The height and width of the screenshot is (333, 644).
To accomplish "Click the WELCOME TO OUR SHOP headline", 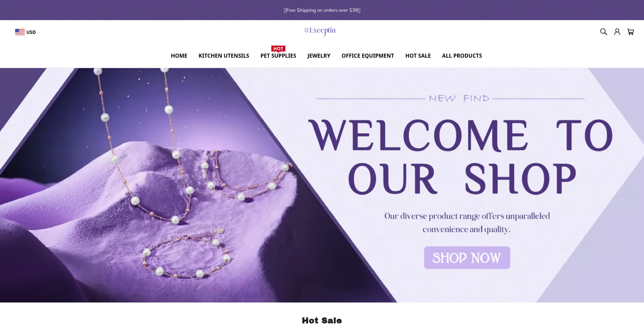I will point(461,157).
